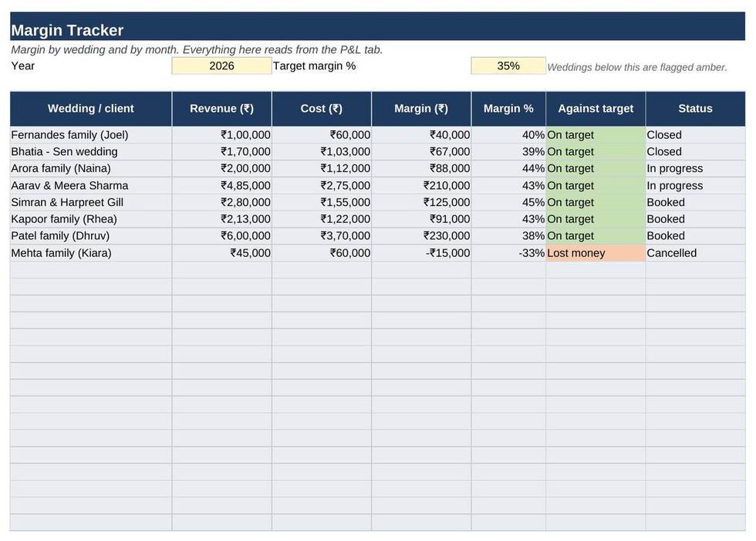Select the Arora family (Naina) cell
The width and height of the screenshot is (756, 541).
(91, 169)
